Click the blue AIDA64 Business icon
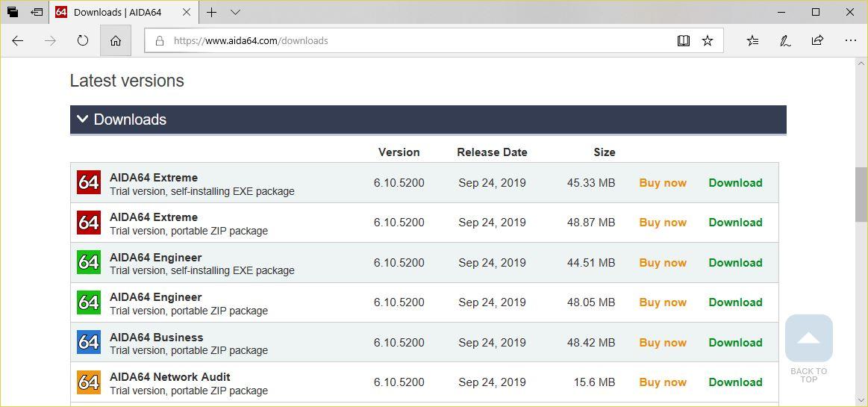Viewport: 868px width, 407px height. 89,342
